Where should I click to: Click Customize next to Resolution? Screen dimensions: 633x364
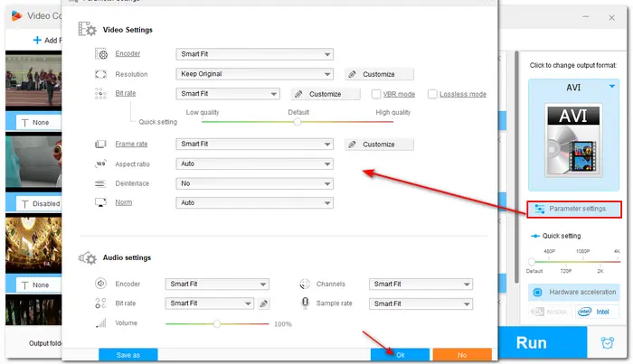click(x=379, y=74)
